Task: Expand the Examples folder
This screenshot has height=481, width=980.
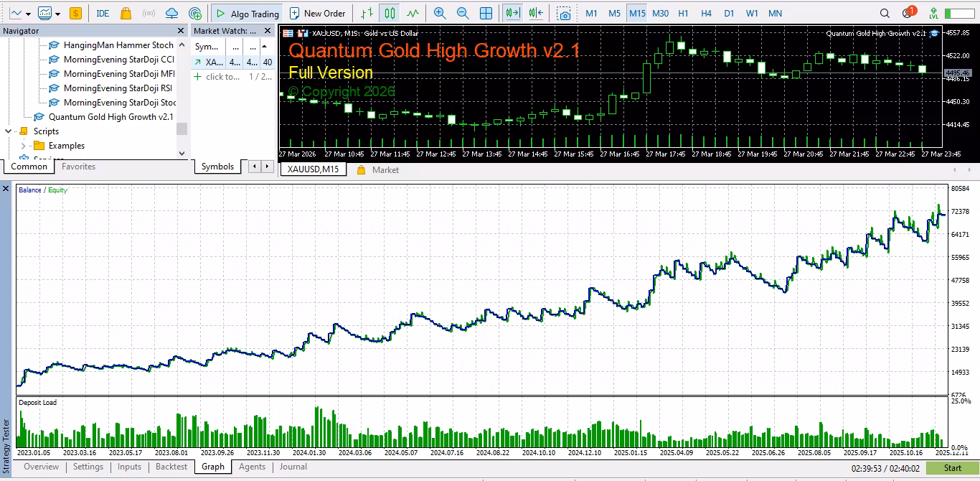Action: click(x=23, y=146)
